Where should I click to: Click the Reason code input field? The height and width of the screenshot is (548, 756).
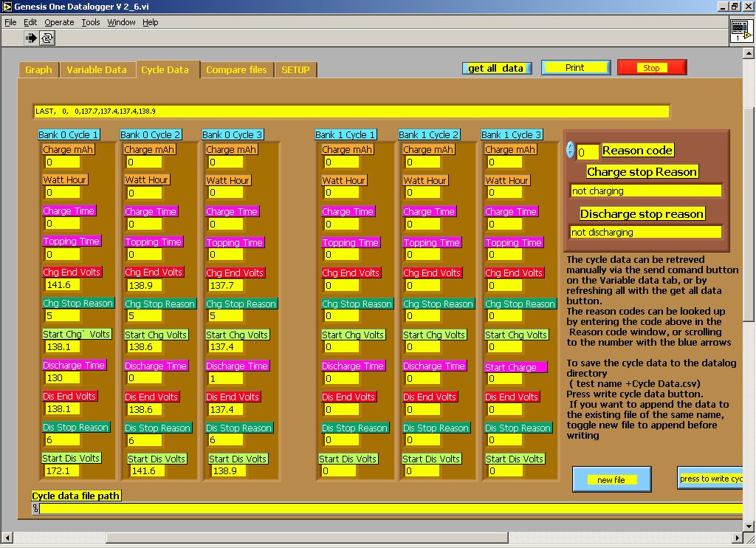click(588, 152)
